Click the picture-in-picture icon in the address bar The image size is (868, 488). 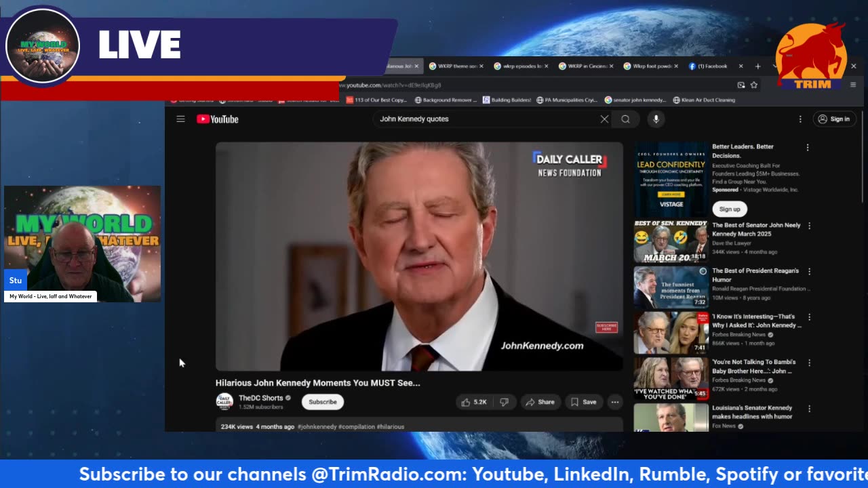pyautogui.click(x=741, y=85)
